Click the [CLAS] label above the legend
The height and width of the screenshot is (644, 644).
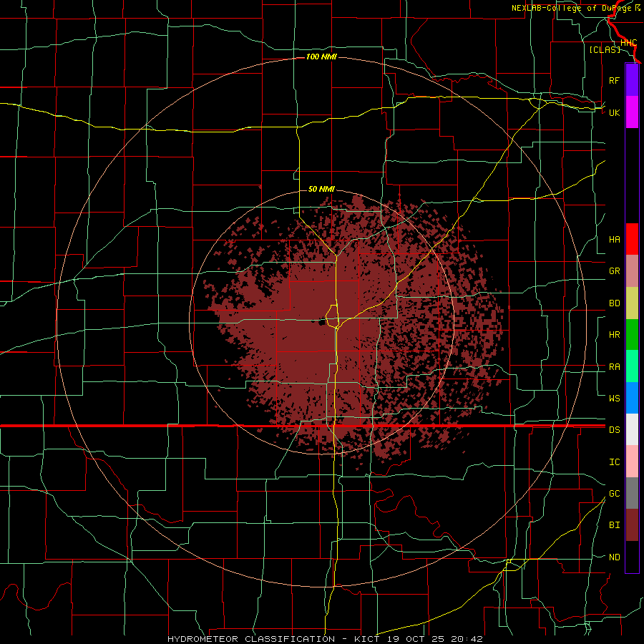(x=605, y=49)
